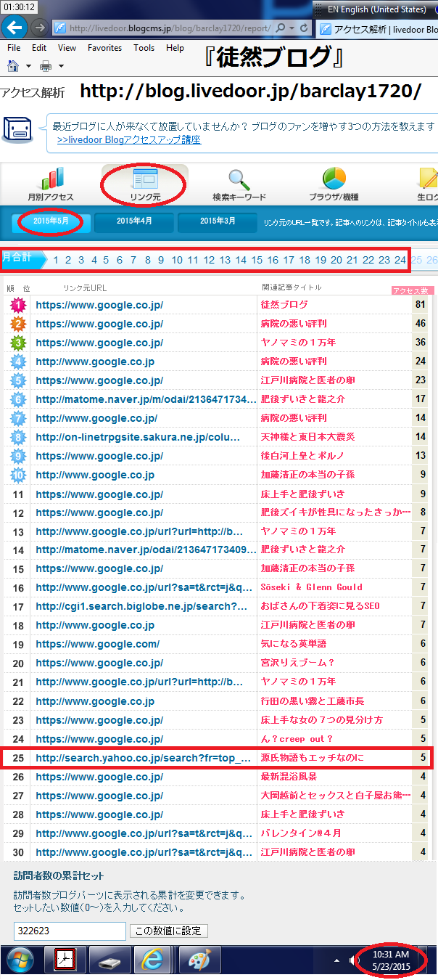The image size is (438, 980).
Task: Open matome.naver.jp/m/odai referrer URL
Action: [x=146, y=399]
